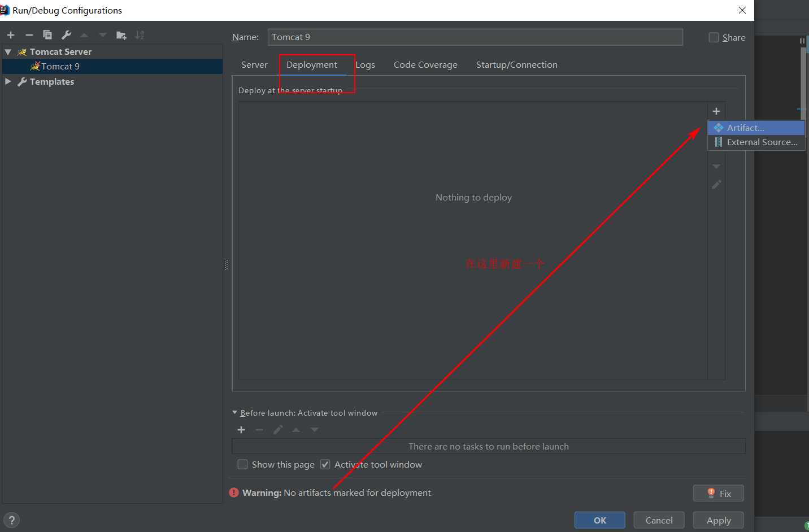Image resolution: width=809 pixels, height=532 pixels.
Task: Move before-launch task down
Action: [315, 430]
